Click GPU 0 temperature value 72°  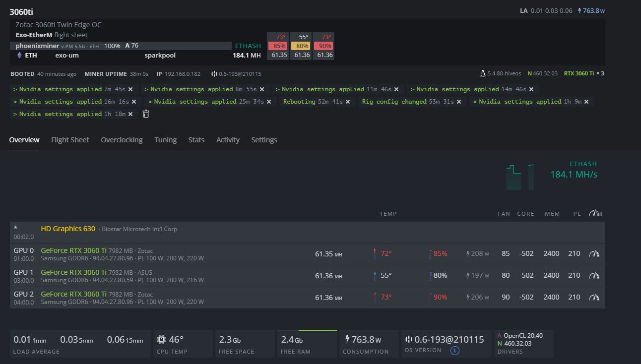coord(386,253)
